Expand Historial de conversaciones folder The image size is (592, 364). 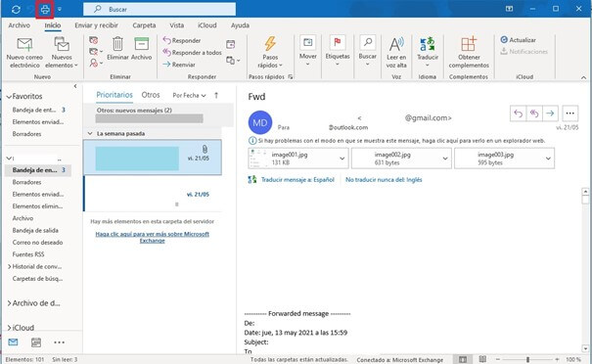[9, 266]
